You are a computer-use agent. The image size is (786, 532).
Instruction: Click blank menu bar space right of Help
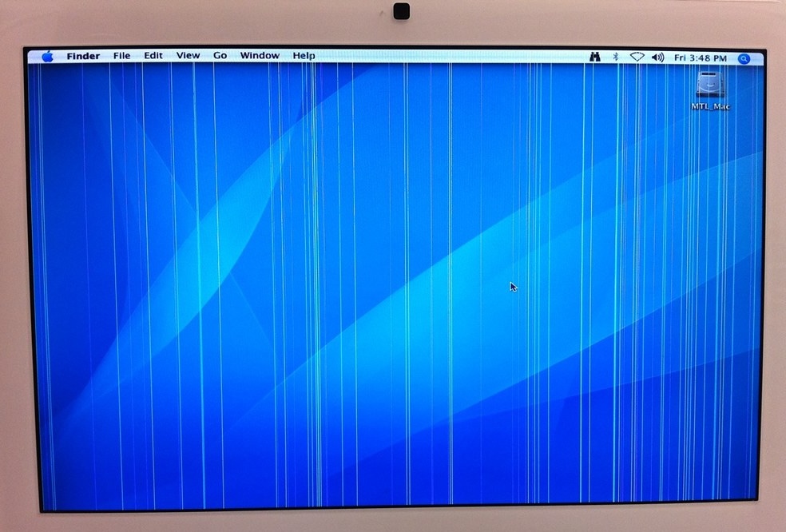(x=447, y=57)
